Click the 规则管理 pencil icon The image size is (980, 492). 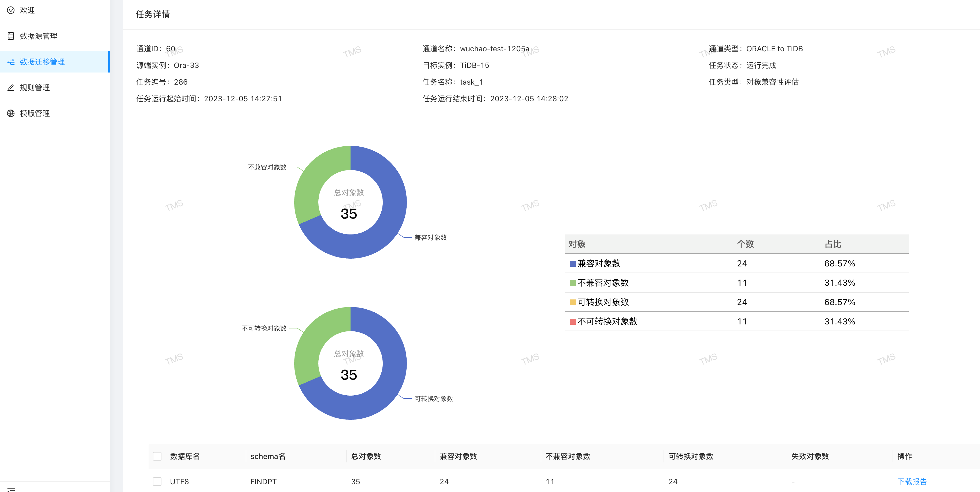tap(11, 88)
